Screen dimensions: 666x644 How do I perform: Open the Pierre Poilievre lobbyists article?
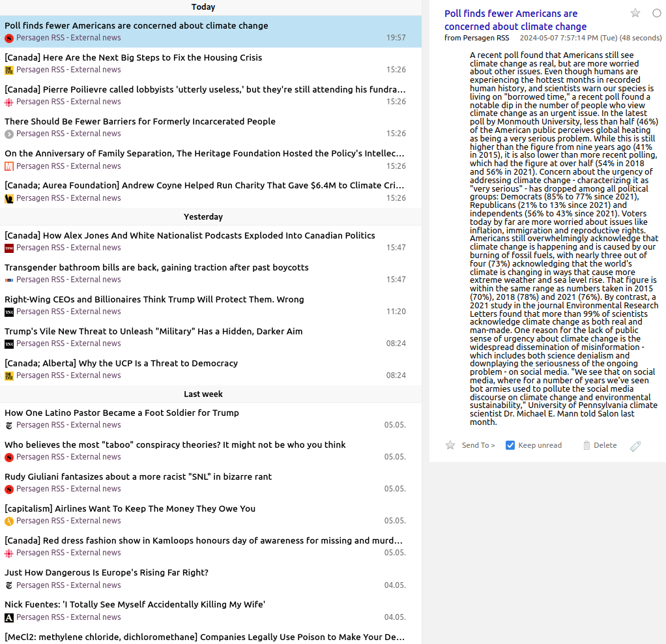[x=205, y=89]
